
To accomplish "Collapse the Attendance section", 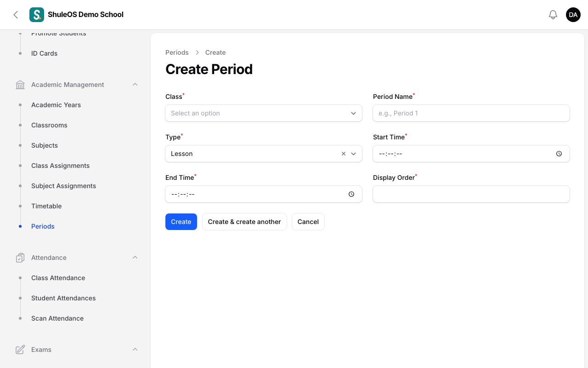I will pos(135,258).
